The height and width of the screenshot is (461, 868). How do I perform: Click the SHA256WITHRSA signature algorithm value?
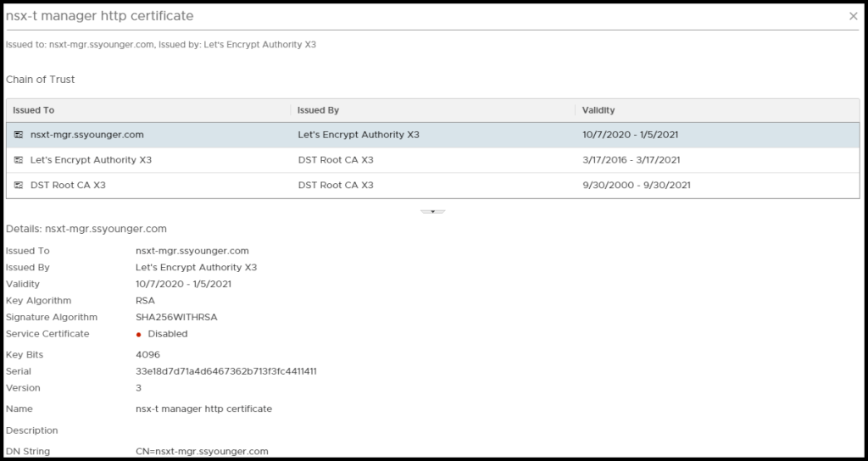(176, 317)
